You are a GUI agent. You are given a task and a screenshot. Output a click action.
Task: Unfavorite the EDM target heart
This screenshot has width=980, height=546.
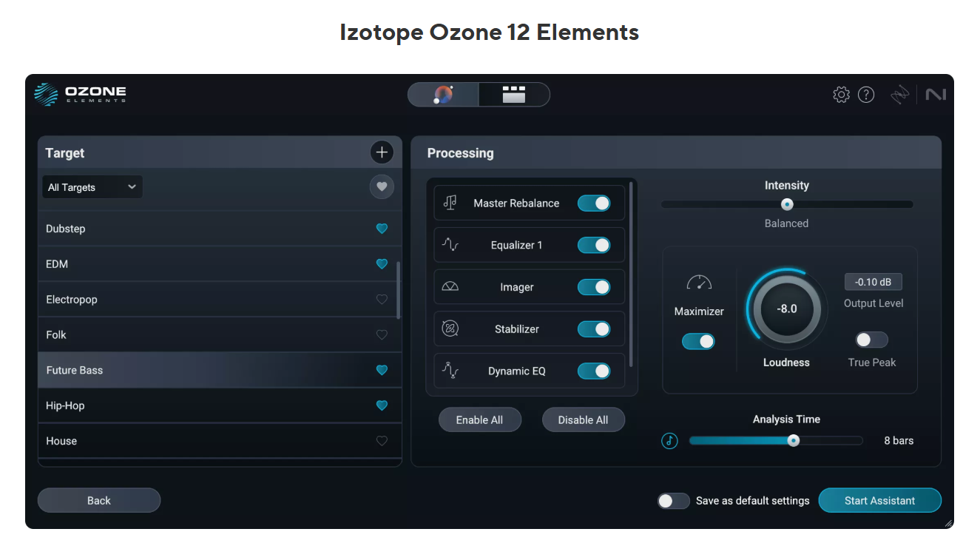pyautogui.click(x=382, y=264)
